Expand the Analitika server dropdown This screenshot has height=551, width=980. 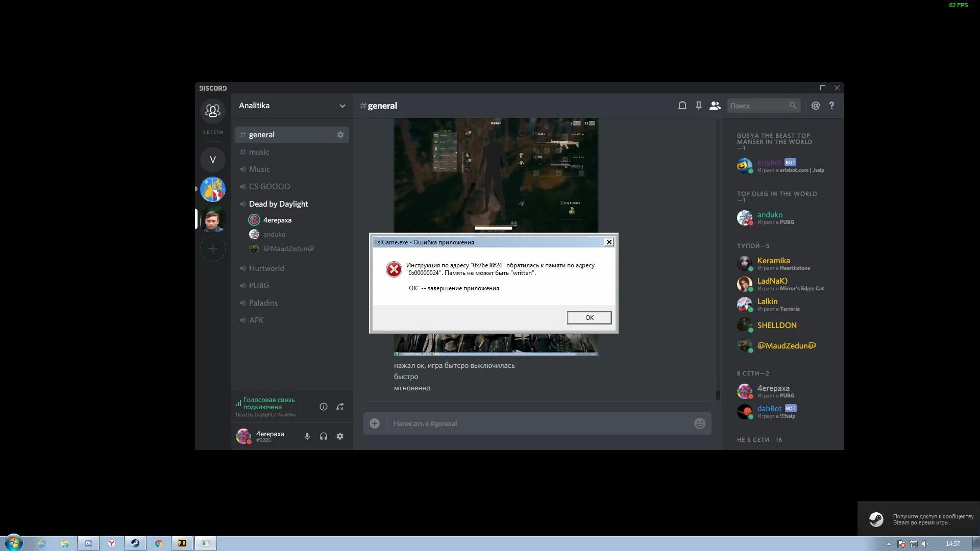point(342,106)
